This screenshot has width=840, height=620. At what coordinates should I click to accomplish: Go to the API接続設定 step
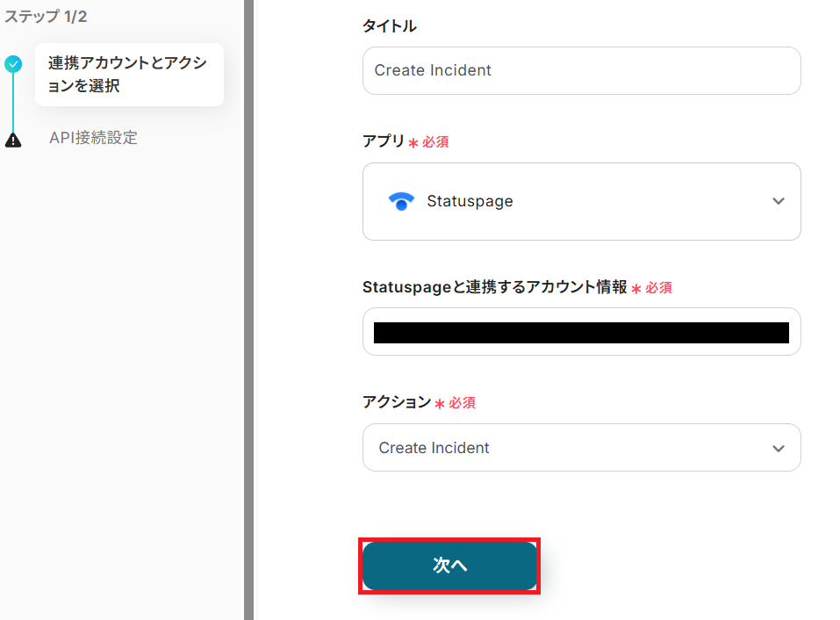(x=93, y=138)
